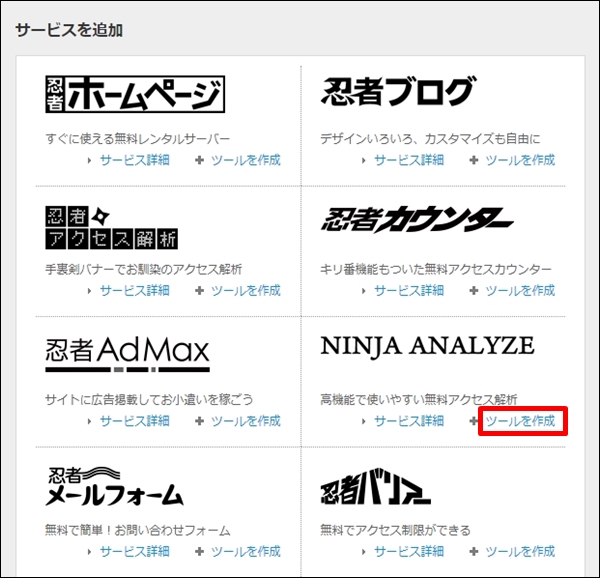
Task: View サービス詳細 for 忍者バリアー
Action: (x=409, y=552)
